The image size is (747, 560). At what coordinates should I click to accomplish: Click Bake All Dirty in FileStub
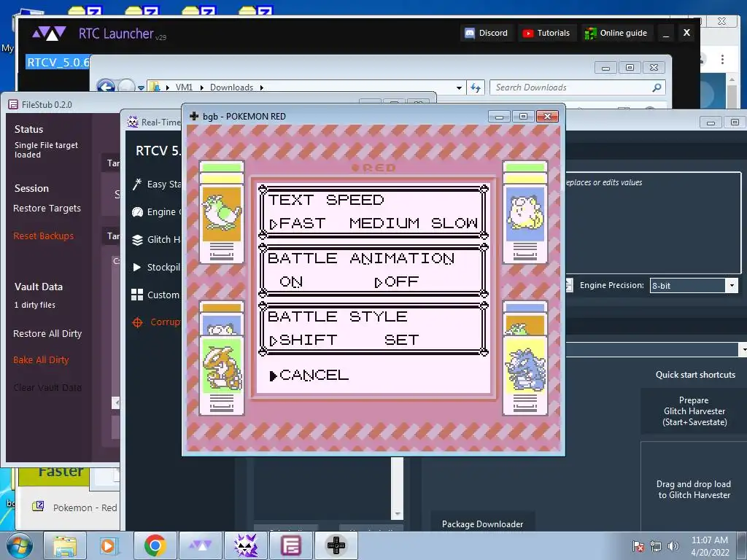(x=41, y=360)
